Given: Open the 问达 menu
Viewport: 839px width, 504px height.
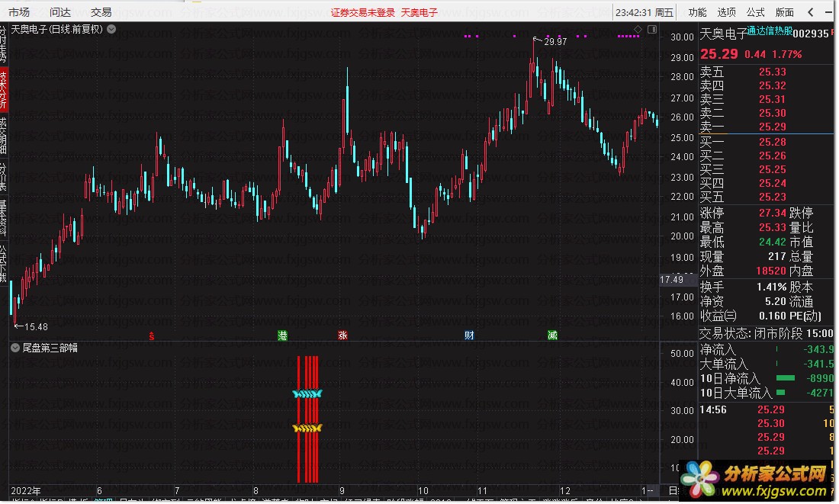Looking at the screenshot, I should [x=60, y=11].
